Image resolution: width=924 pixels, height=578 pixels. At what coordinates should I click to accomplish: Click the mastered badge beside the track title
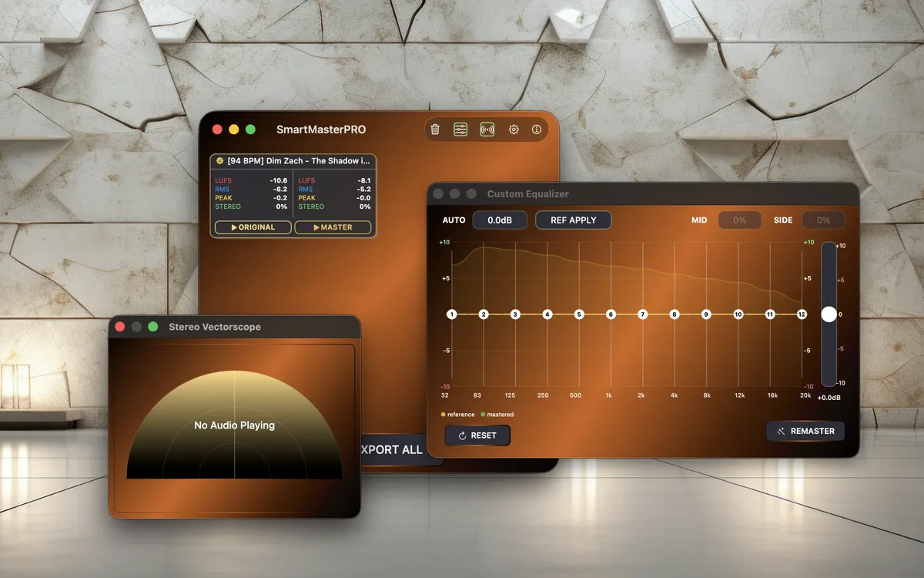(x=220, y=161)
